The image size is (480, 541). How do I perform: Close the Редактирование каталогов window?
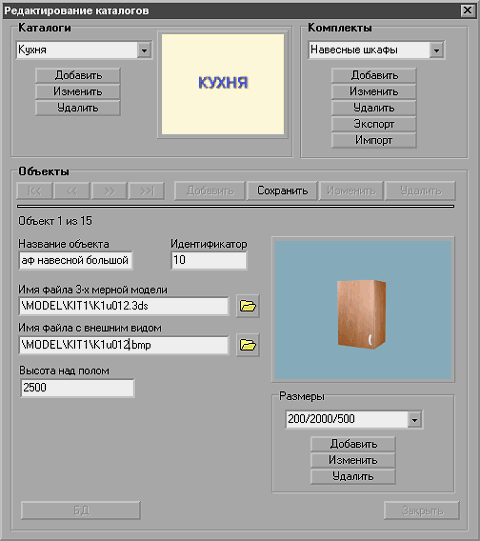[468, 11]
